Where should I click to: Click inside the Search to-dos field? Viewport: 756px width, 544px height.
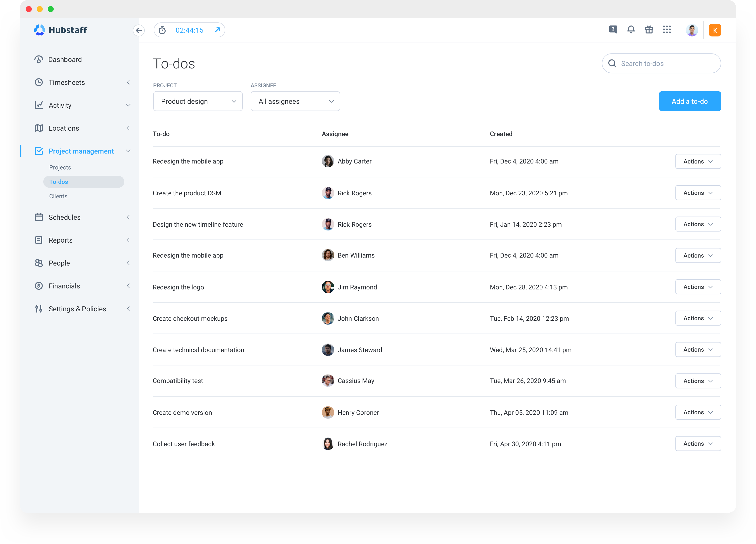pyautogui.click(x=661, y=63)
